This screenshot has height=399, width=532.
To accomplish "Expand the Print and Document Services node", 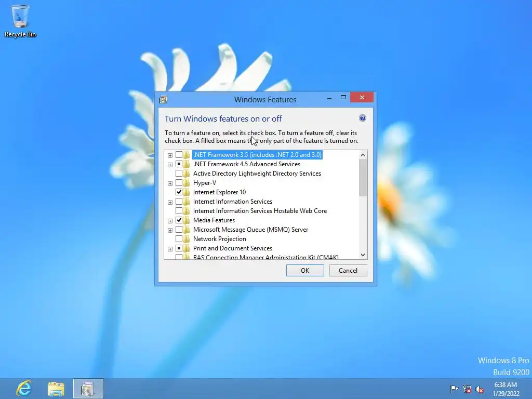I will [x=170, y=249].
